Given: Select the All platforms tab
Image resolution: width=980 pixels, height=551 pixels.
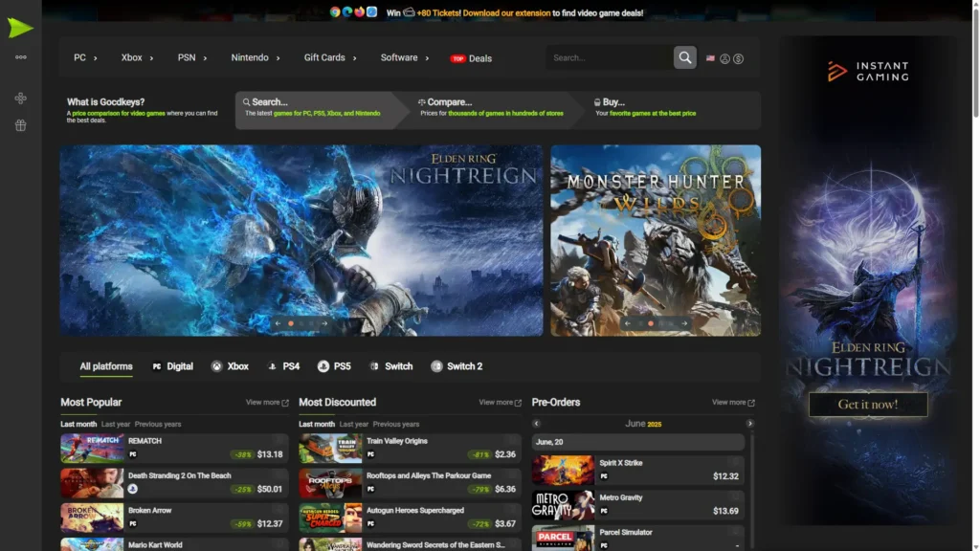Looking at the screenshot, I should [x=105, y=366].
